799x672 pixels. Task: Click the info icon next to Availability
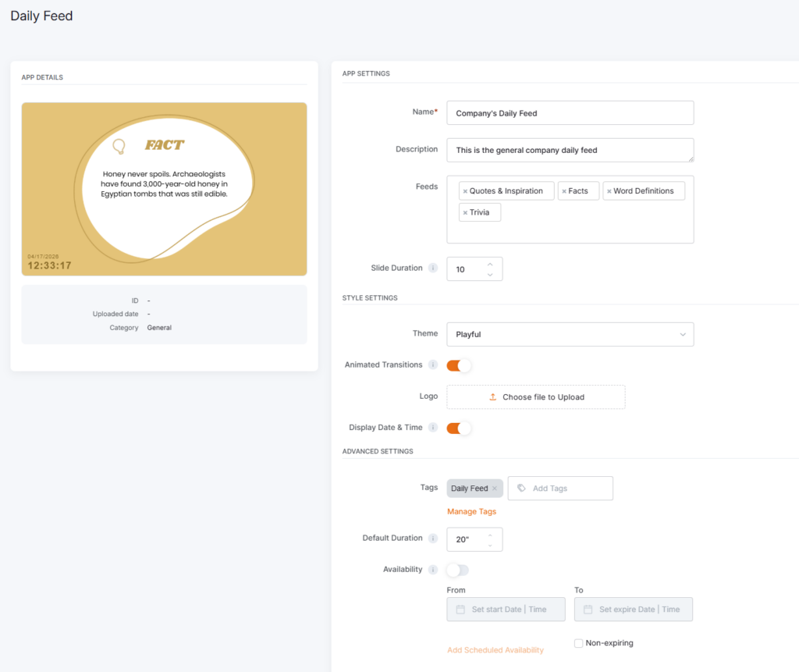tap(433, 570)
